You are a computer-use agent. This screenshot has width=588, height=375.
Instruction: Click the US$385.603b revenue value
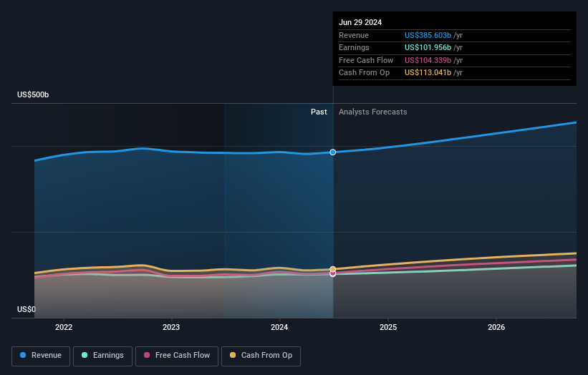click(428, 35)
